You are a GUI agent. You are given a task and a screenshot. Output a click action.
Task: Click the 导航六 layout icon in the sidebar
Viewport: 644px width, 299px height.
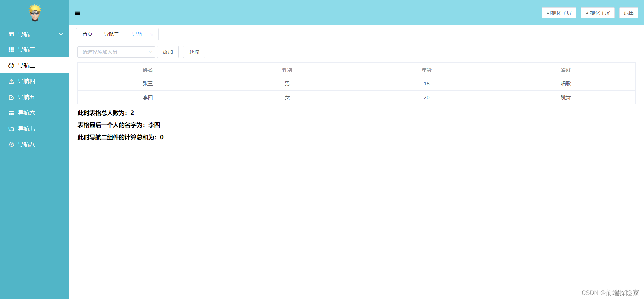11,113
